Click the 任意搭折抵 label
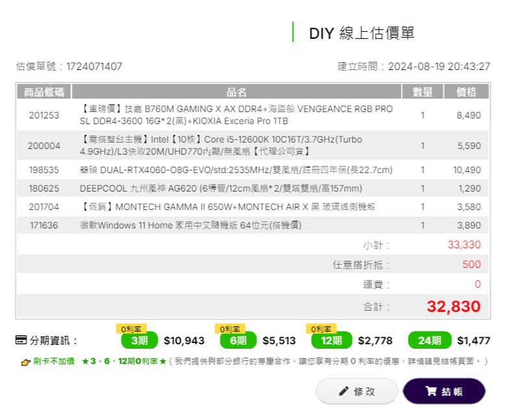 (361, 265)
